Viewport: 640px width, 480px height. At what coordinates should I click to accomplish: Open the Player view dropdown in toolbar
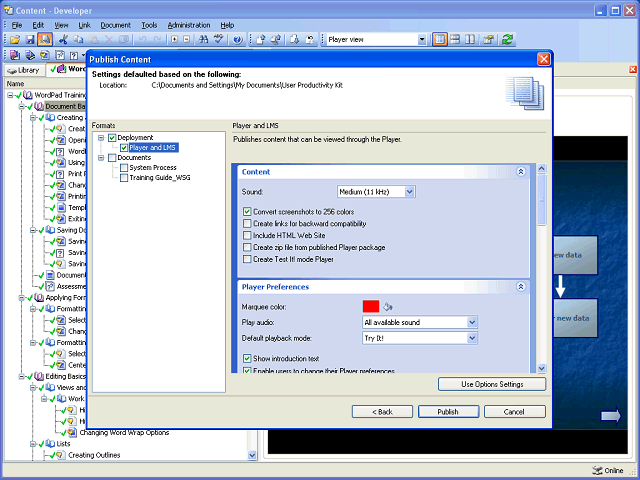[422, 40]
